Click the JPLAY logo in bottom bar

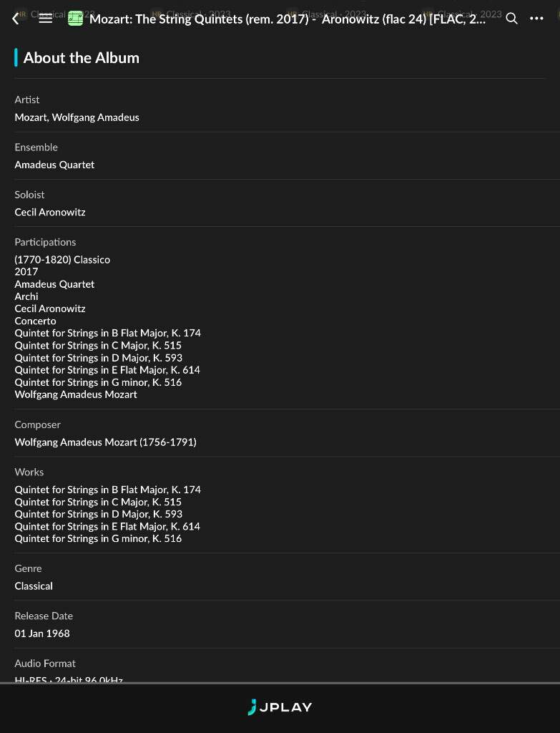(x=280, y=707)
